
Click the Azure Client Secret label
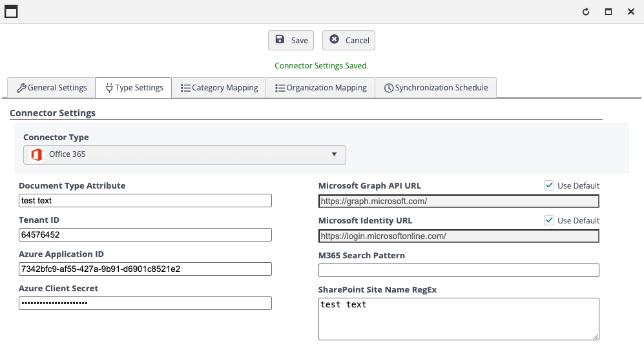tap(58, 288)
